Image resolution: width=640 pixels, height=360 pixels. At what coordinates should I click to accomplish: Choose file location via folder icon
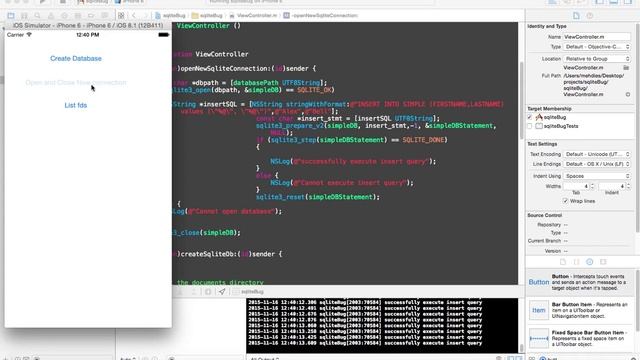tap(626, 68)
